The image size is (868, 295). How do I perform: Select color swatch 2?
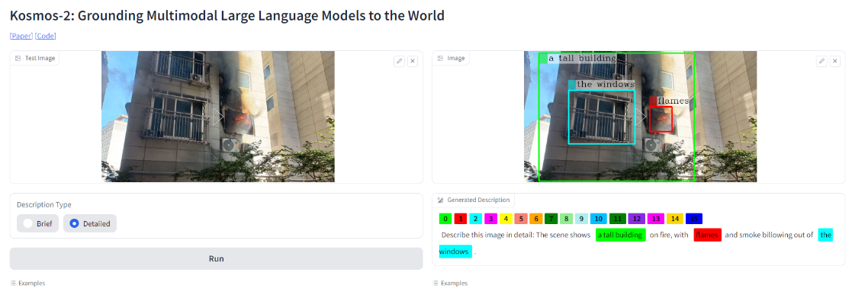pyautogui.click(x=476, y=219)
